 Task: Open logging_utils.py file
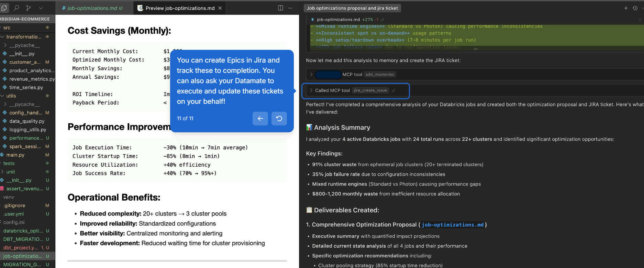27,130
